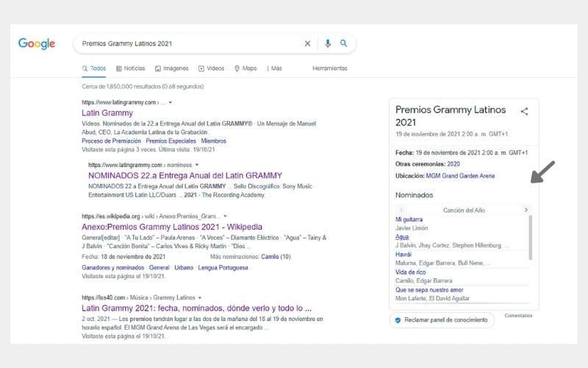Click the nominees list scrollbar
The width and height of the screenshot is (588, 368).
click(530, 238)
